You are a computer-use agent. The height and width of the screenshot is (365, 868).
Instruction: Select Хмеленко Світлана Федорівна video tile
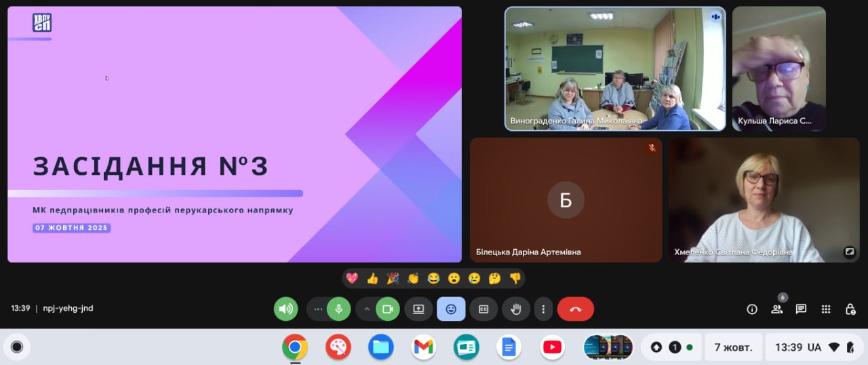coord(764,200)
